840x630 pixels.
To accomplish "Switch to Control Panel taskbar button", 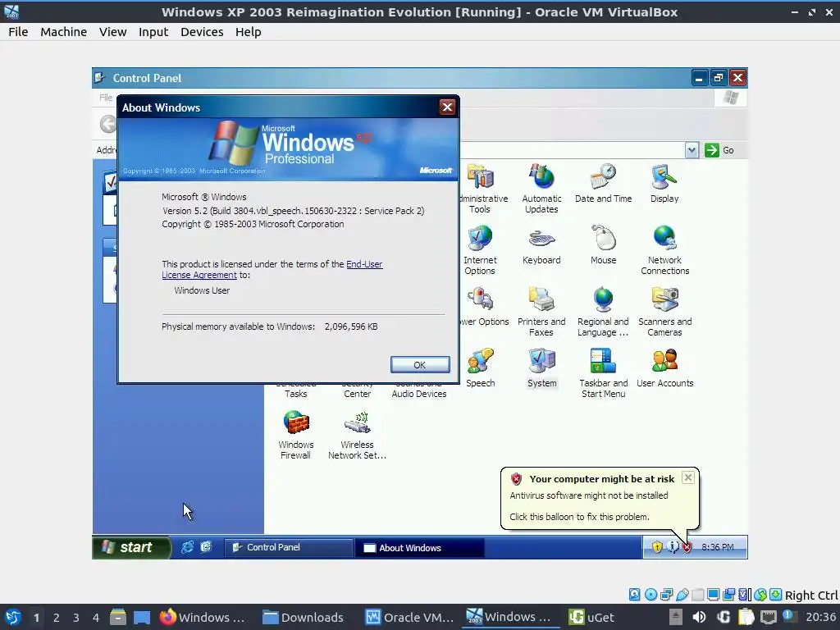I will click(288, 547).
